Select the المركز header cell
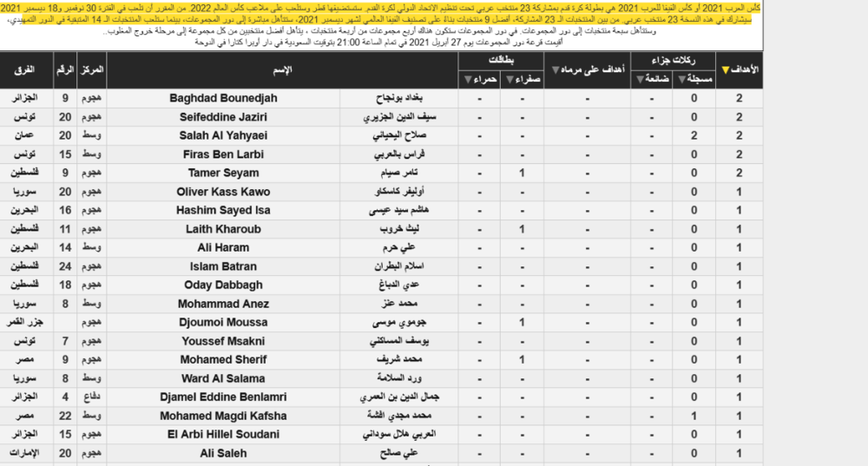Image resolution: width=868 pixels, height=466 pixels. pyautogui.click(x=91, y=70)
